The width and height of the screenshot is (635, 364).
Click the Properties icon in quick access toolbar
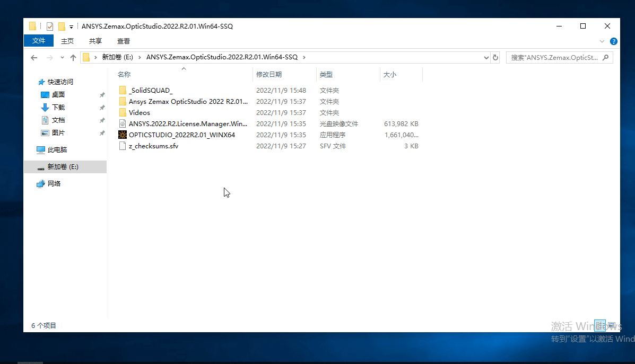pyautogui.click(x=50, y=26)
